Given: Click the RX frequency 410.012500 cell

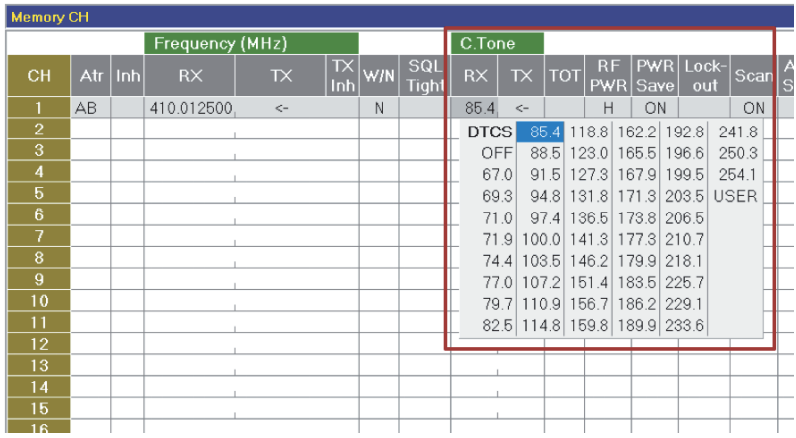Looking at the screenshot, I should (x=189, y=108).
